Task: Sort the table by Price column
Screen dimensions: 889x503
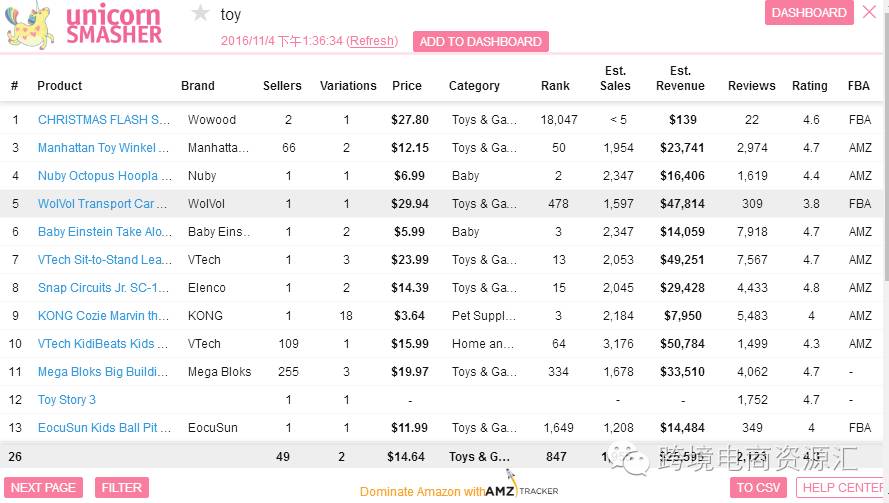Action: (x=407, y=86)
